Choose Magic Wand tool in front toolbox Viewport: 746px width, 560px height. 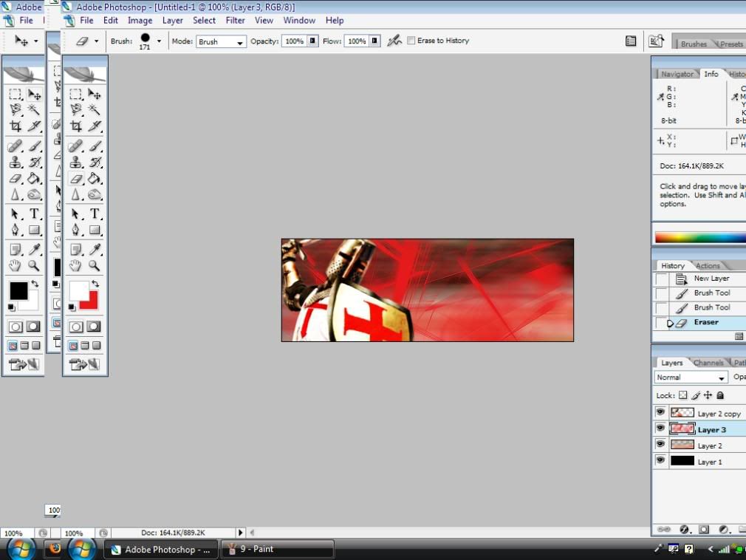pyautogui.click(x=95, y=110)
